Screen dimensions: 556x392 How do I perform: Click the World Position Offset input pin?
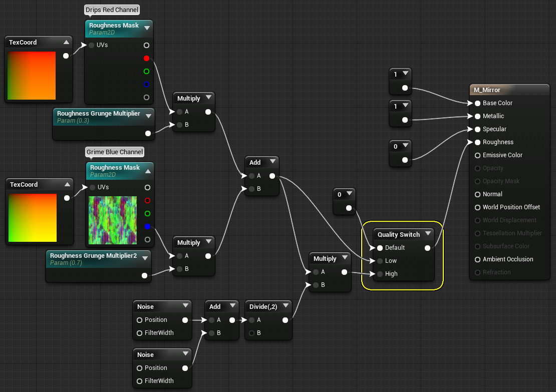(x=477, y=207)
